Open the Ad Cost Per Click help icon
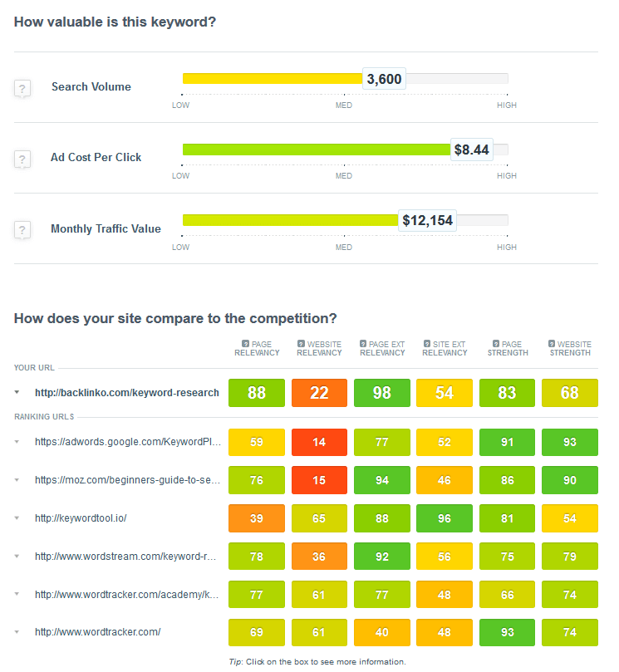The height and width of the screenshot is (672, 619). pyautogui.click(x=22, y=159)
